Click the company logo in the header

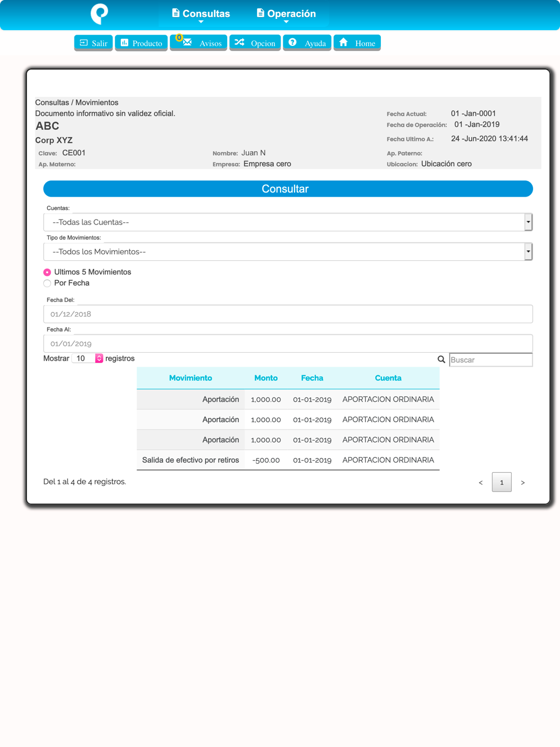[100, 13]
